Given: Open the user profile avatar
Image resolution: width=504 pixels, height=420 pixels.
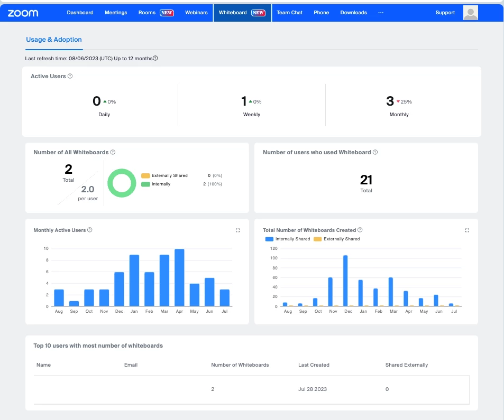Looking at the screenshot, I should (x=470, y=13).
